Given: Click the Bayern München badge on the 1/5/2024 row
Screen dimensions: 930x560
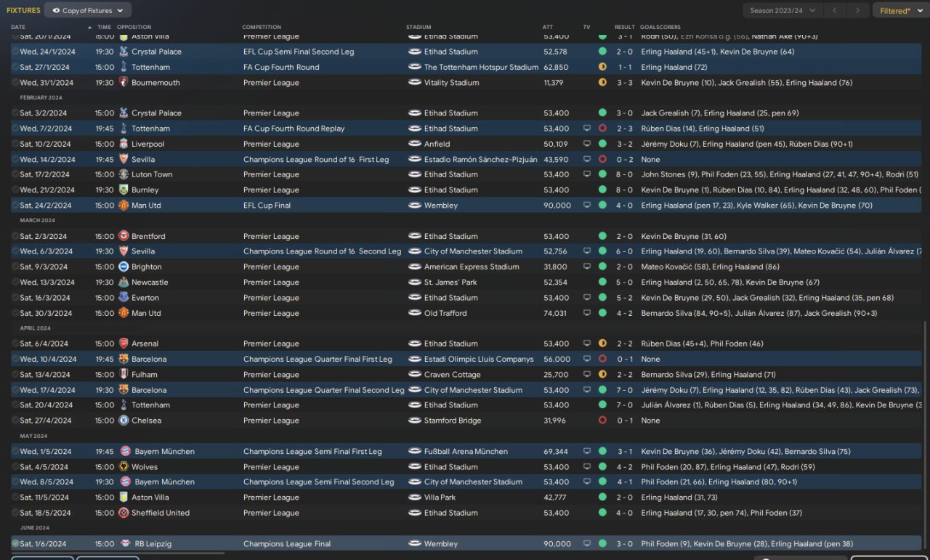Looking at the screenshot, I should click(125, 451).
